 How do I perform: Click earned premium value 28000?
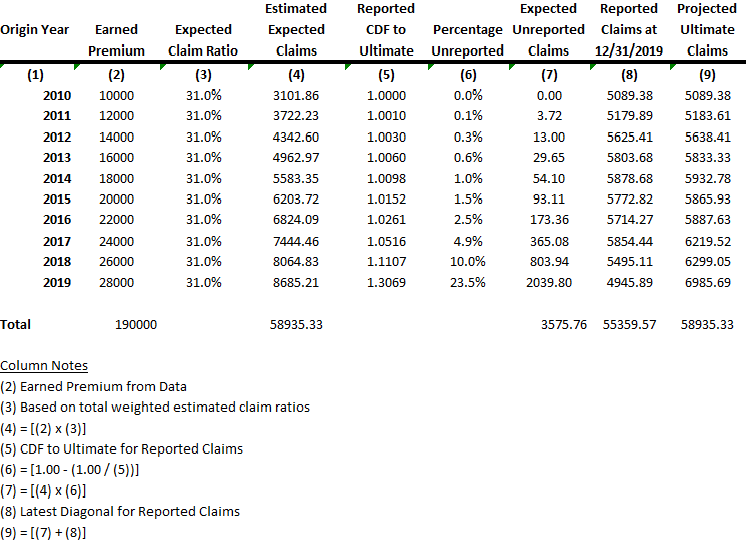(116, 282)
